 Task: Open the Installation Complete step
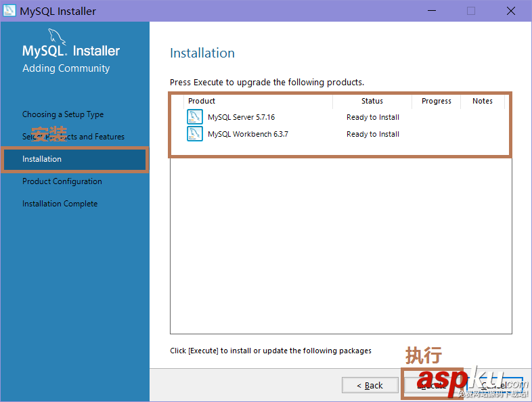click(60, 204)
